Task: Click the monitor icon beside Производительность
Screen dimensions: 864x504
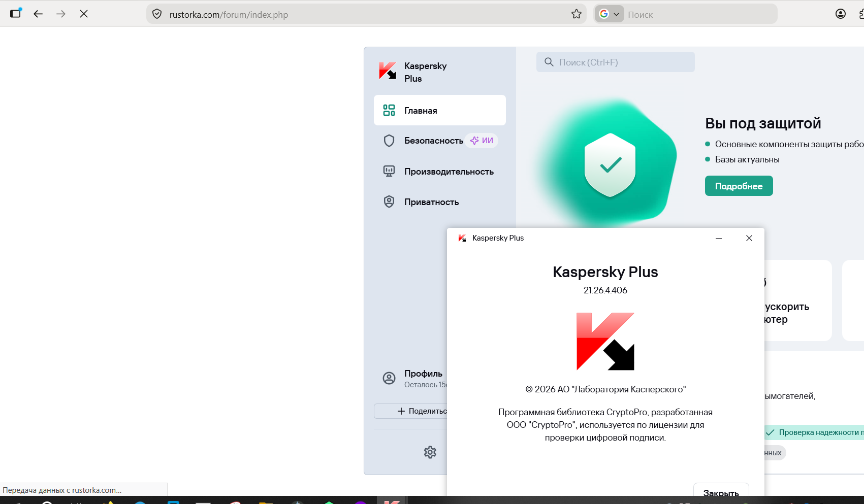Action: point(389,171)
